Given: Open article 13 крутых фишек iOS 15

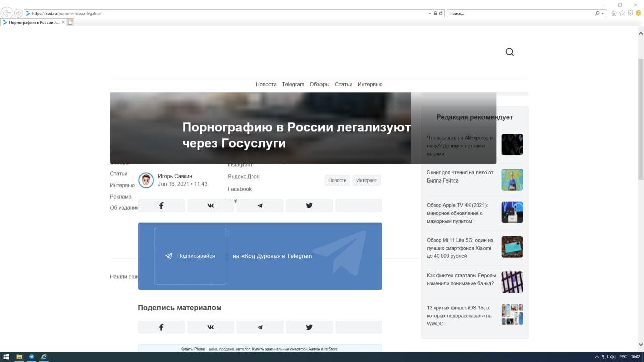Looking at the screenshot, I should [459, 316].
